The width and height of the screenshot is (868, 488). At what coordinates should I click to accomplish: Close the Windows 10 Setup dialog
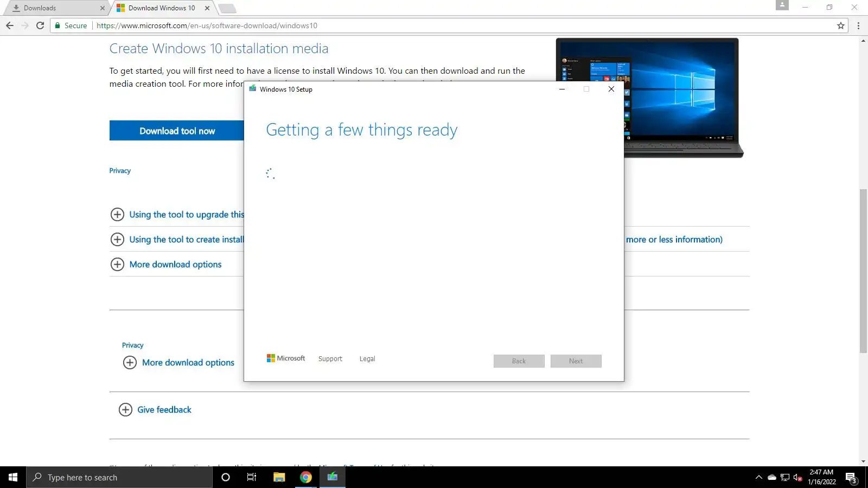click(611, 89)
